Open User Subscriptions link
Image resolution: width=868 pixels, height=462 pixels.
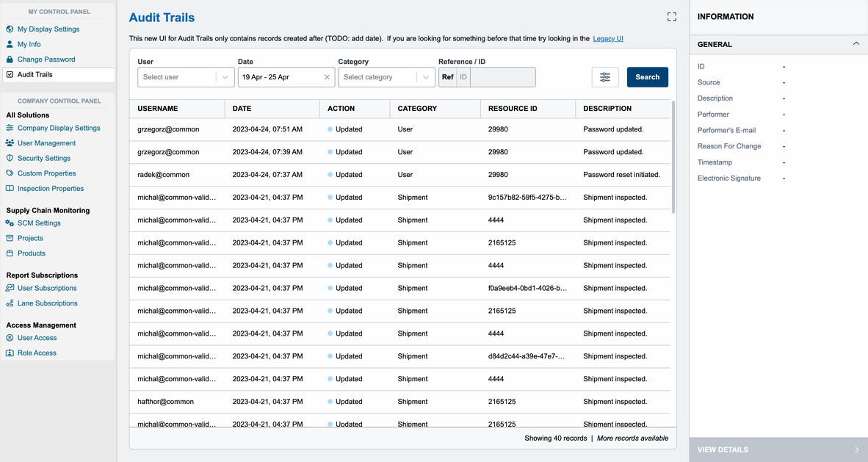coord(47,288)
